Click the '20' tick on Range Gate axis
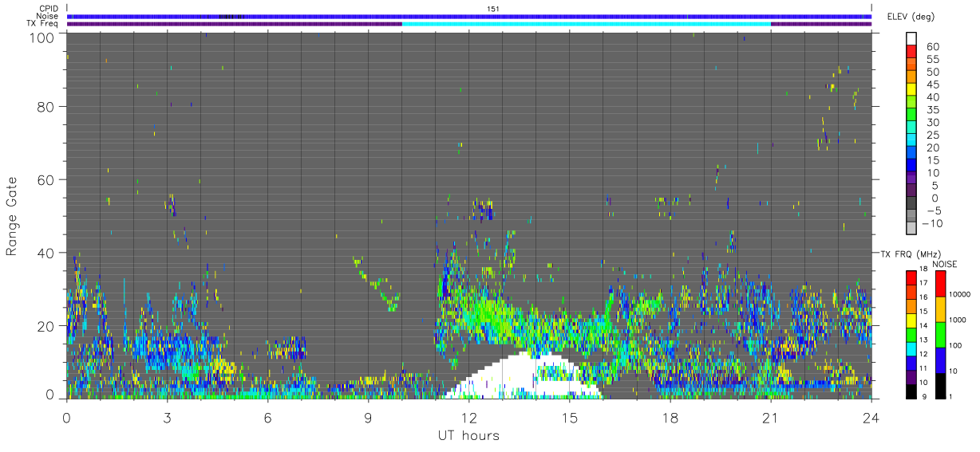 [x=45, y=326]
